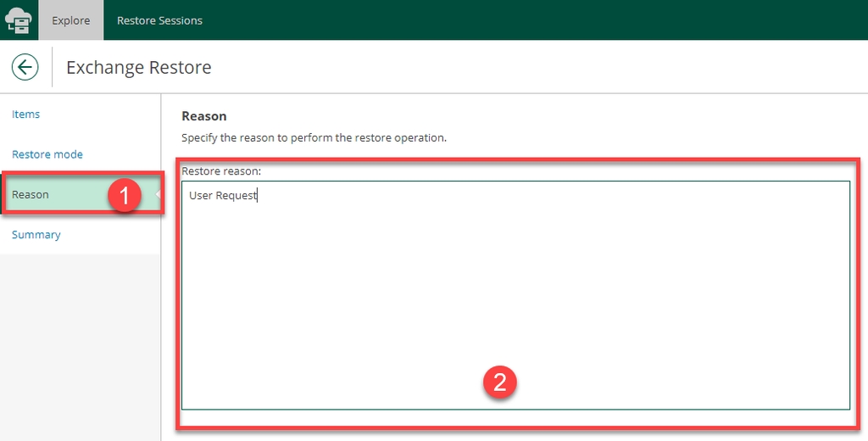The image size is (868, 441).
Task: Place cursor on the User Request text
Action: point(223,196)
